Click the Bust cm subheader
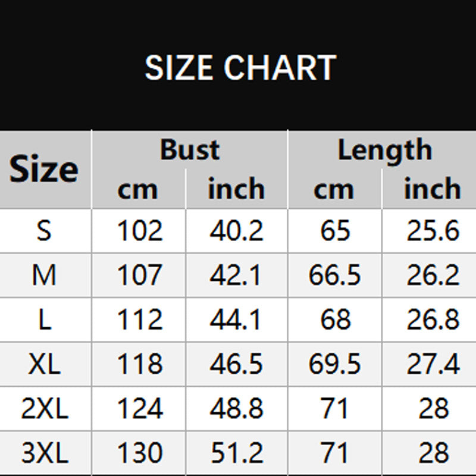This screenshot has width=476, height=476. [138, 189]
